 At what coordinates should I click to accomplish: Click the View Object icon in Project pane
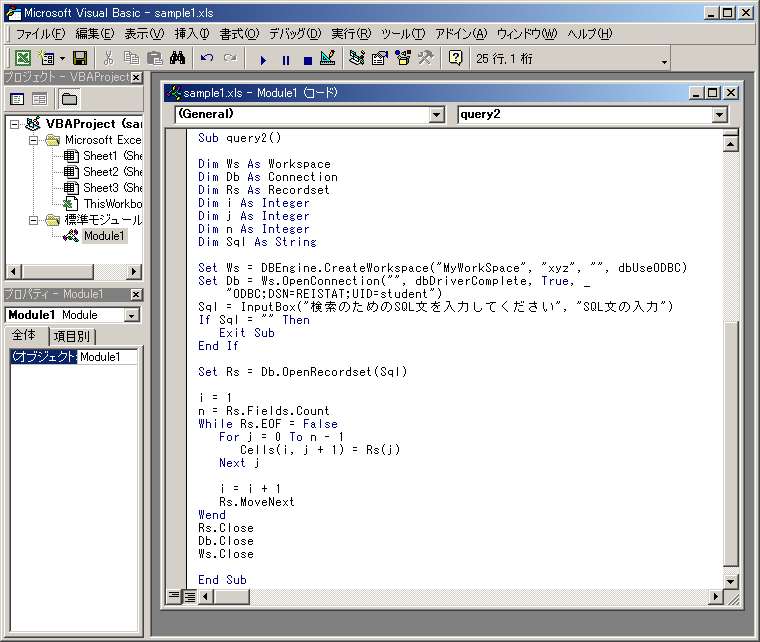[39, 99]
